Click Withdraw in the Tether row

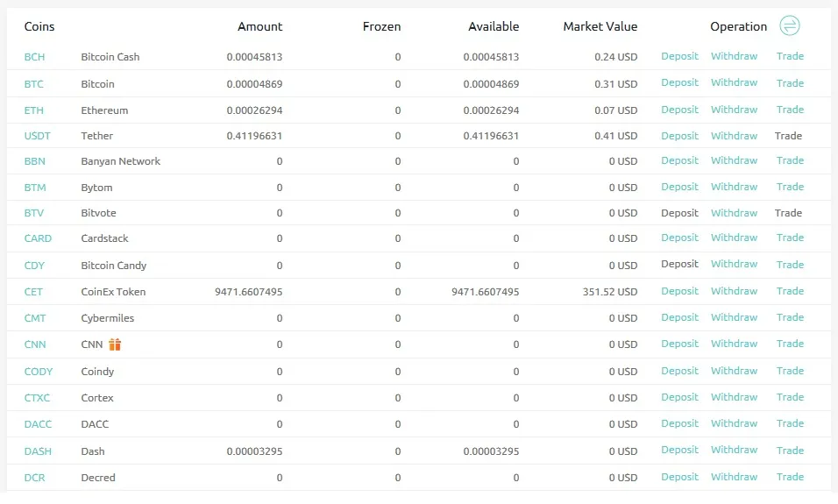[x=734, y=136]
